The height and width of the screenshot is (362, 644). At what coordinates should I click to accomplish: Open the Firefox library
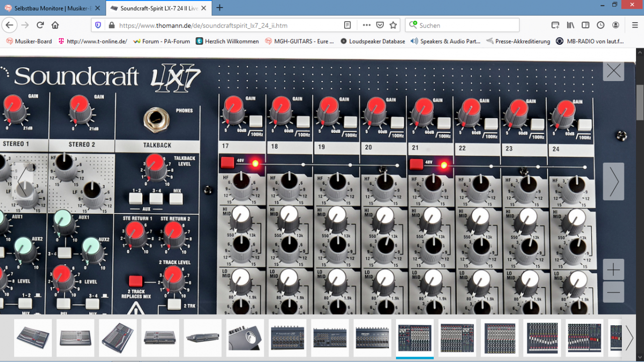(571, 25)
